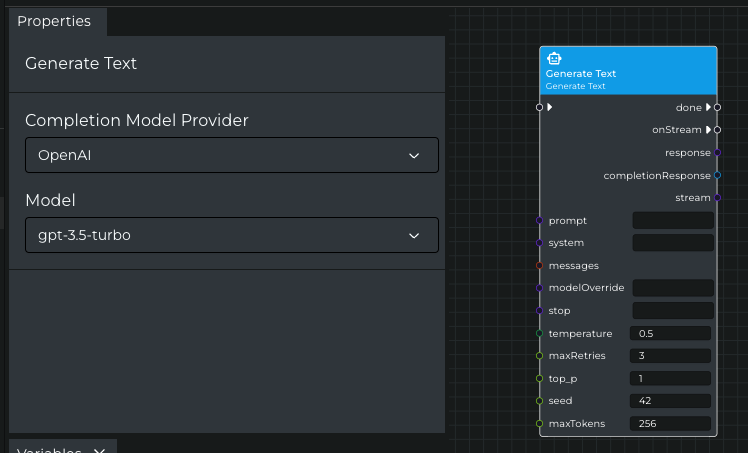Click the done output flow socket
Viewport: 748px width, 453px height.
[717, 107]
